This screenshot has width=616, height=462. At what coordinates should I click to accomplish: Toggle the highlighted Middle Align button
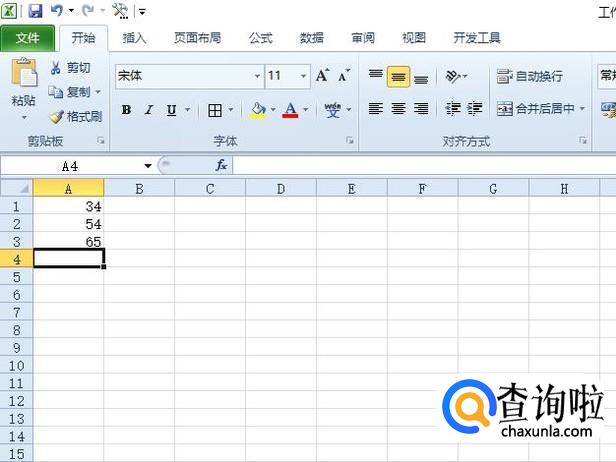pyautogui.click(x=398, y=76)
